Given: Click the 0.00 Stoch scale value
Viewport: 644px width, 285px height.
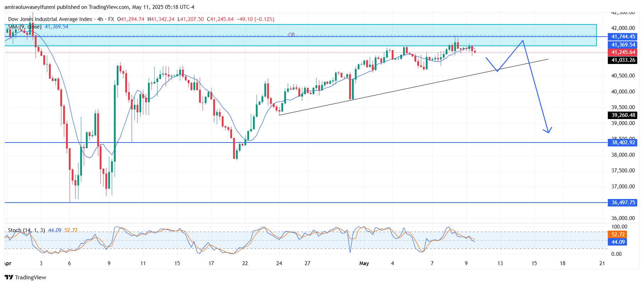Looking at the screenshot, I should click(616, 254).
